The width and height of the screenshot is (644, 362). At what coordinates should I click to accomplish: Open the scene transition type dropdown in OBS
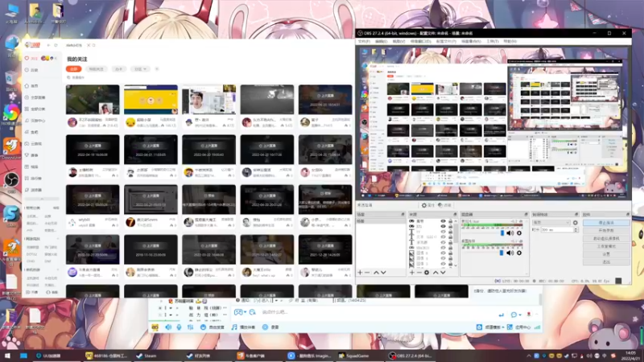551,223
